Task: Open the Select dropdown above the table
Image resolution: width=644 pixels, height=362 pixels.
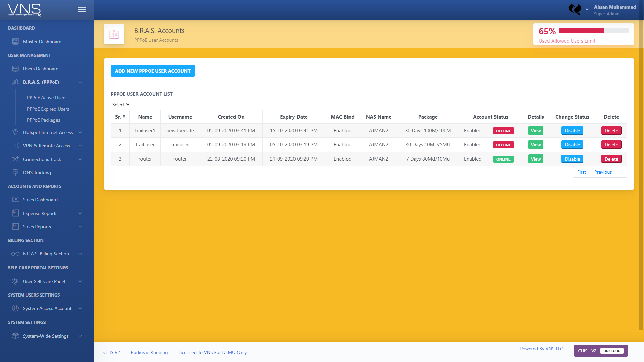Action: pyautogui.click(x=121, y=105)
